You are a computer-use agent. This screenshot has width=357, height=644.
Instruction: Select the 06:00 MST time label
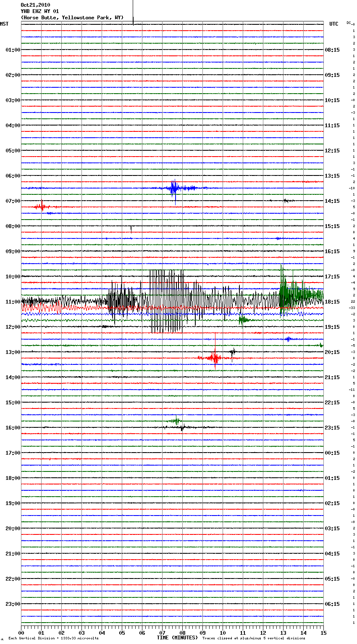13,176
